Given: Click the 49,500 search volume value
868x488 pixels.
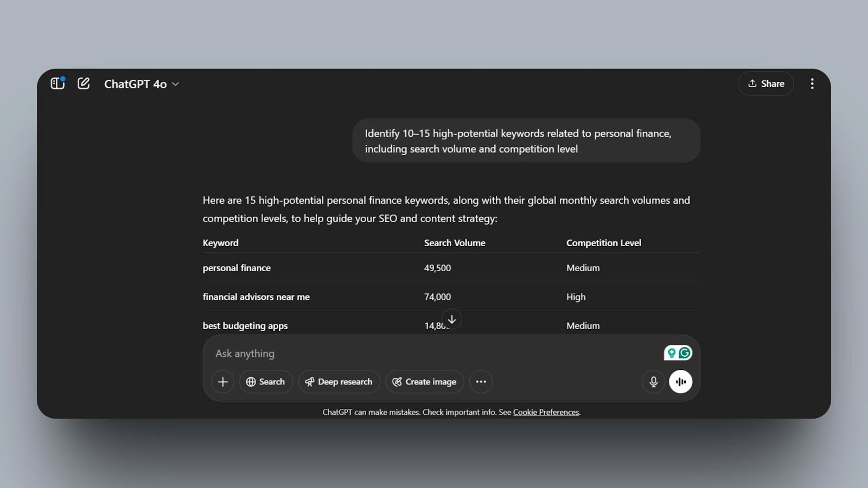Looking at the screenshot, I should click(437, 268).
